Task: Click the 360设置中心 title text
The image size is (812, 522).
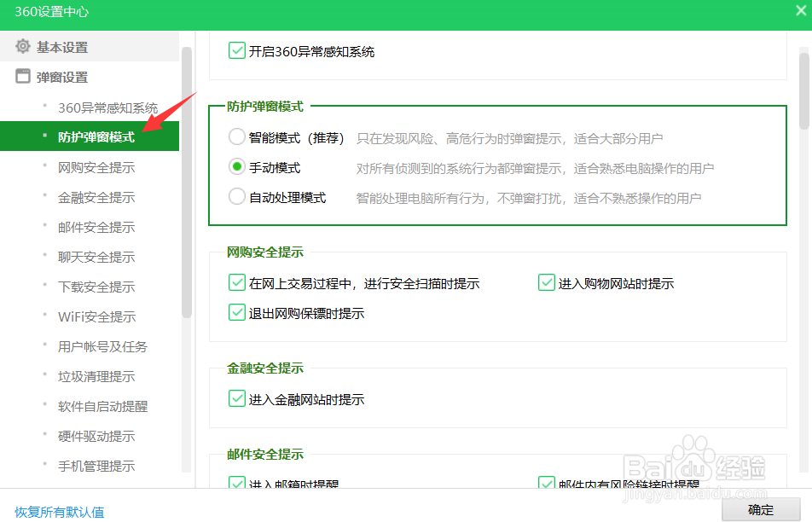Action: (52, 11)
